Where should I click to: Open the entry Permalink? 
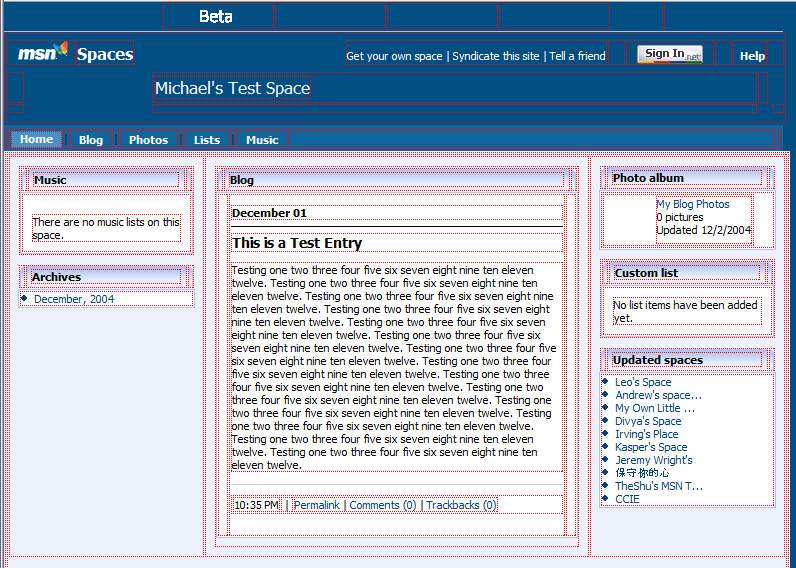pos(317,505)
